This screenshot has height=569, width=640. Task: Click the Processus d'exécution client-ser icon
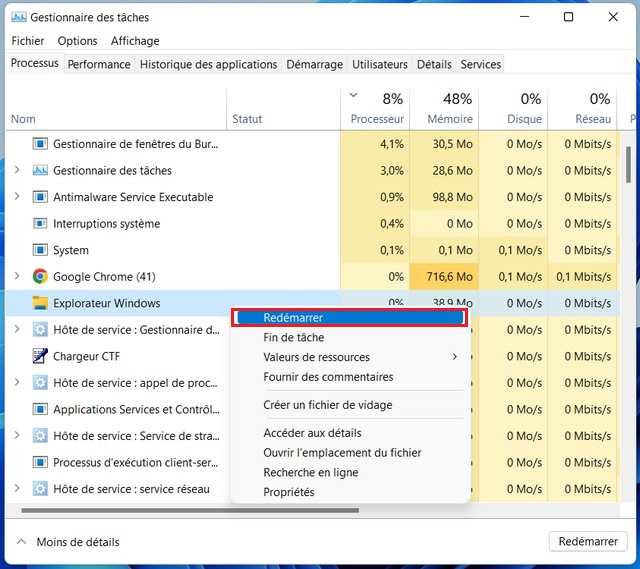point(40,462)
